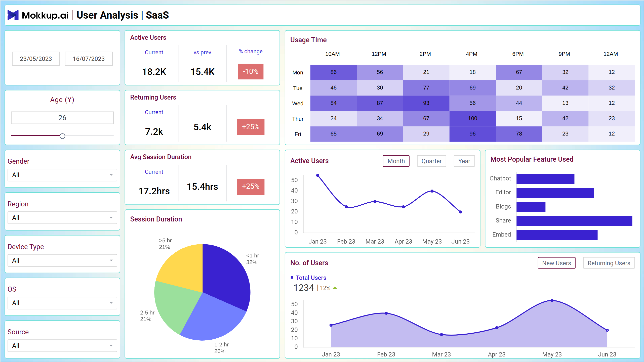
Task: Click heatmap cell Mon 10AM value 86
Action: point(333,72)
